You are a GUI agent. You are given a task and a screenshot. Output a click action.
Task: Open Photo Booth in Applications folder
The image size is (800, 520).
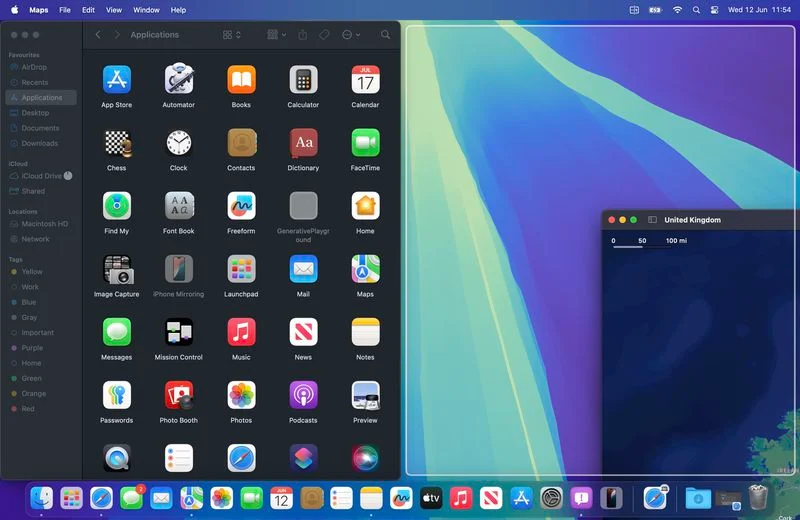pos(179,395)
